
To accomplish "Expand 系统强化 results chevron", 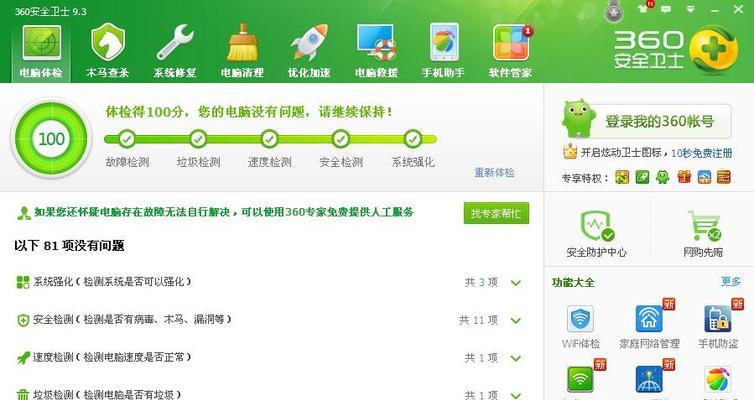I will [x=516, y=283].
